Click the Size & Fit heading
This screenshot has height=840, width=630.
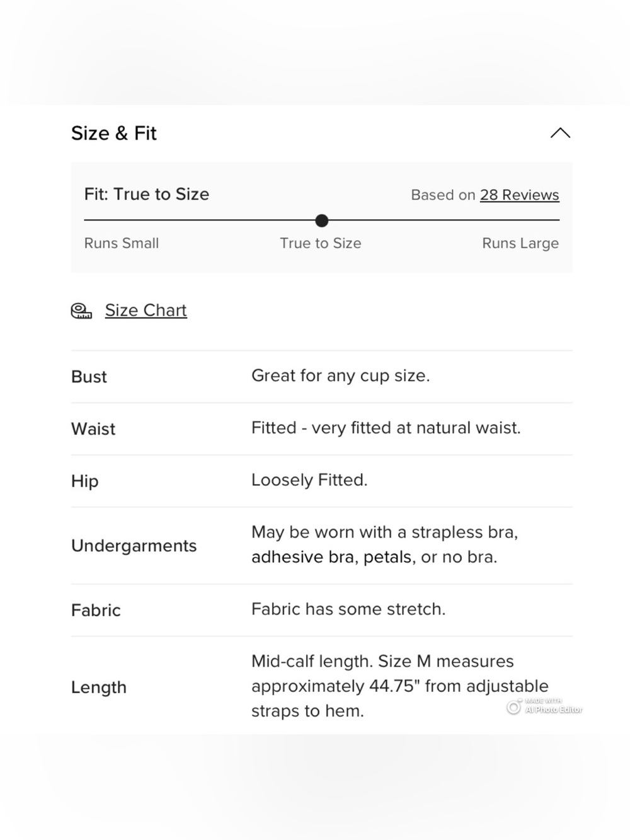pos(114,133)
